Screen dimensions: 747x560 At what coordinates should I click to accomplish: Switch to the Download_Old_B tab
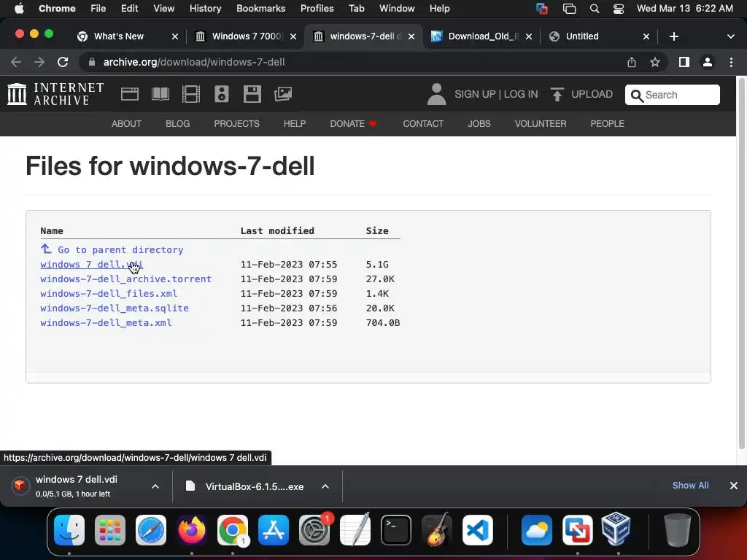coord(481,36)
